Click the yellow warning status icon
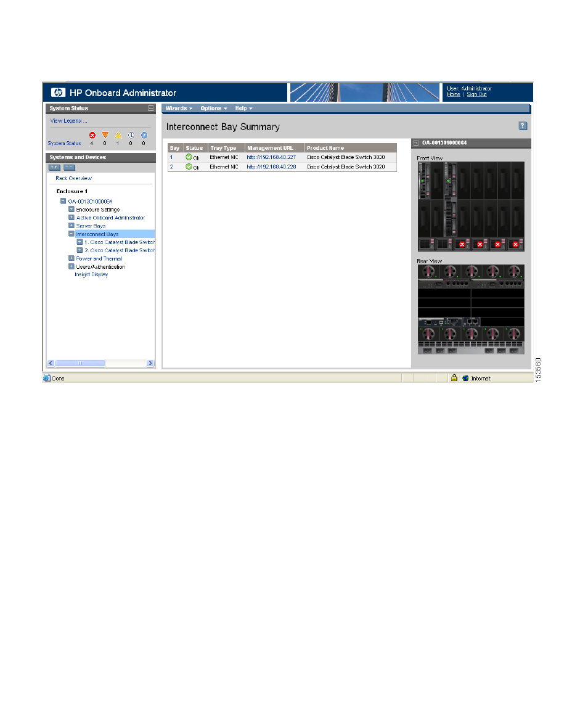 (118, 135)
